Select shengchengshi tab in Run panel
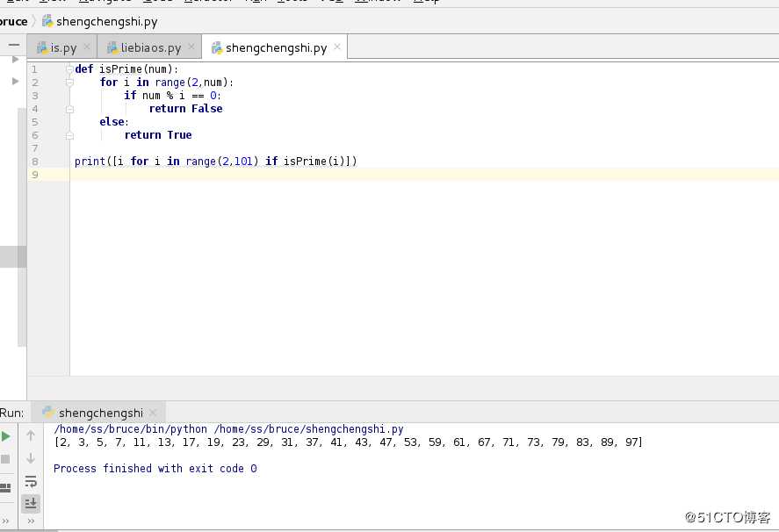Screen dimensions: 779x532 (100, 413)
